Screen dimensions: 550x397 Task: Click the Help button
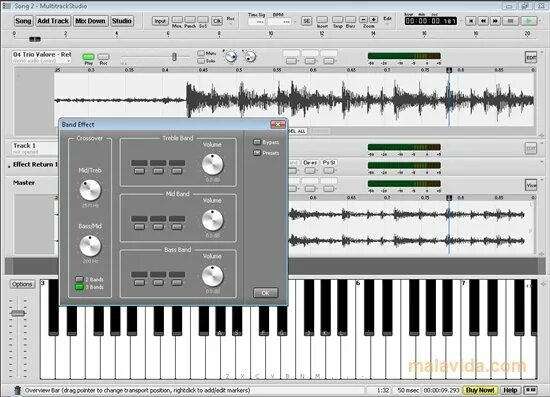510,390
